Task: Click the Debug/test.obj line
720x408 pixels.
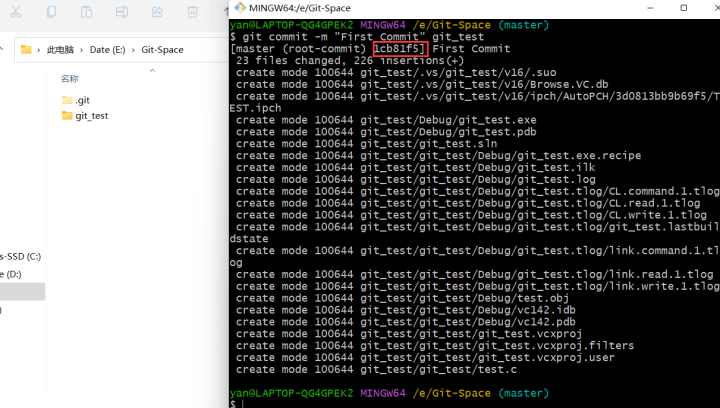Action: pyautogui.click(x=403, y=299)
